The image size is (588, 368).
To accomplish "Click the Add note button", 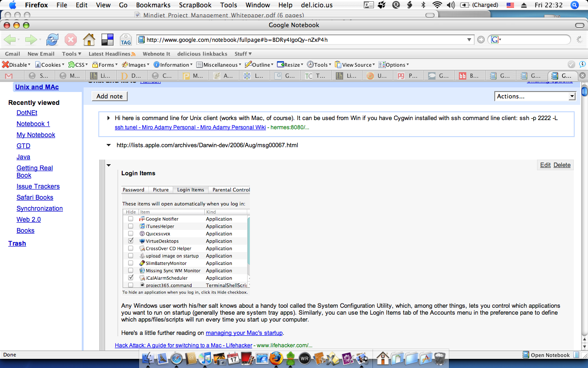I will click(110, 96).
